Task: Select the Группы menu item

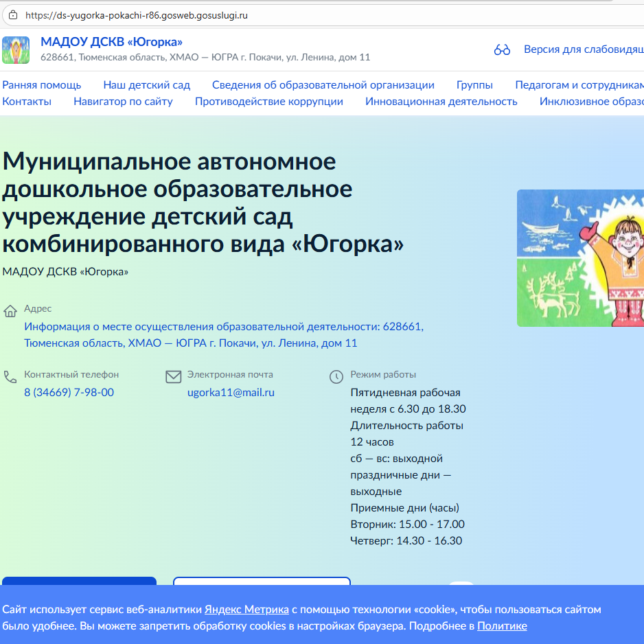Action: point(474,85)
